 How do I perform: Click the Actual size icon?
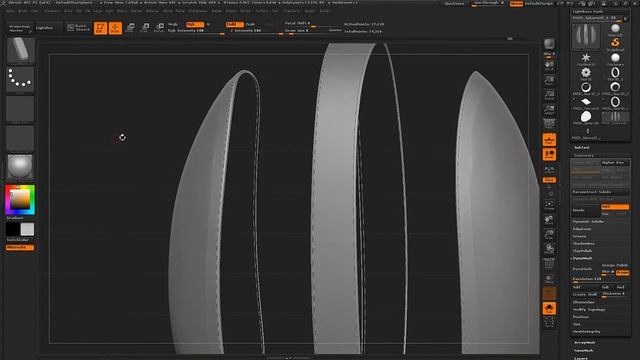click(549, 95)
